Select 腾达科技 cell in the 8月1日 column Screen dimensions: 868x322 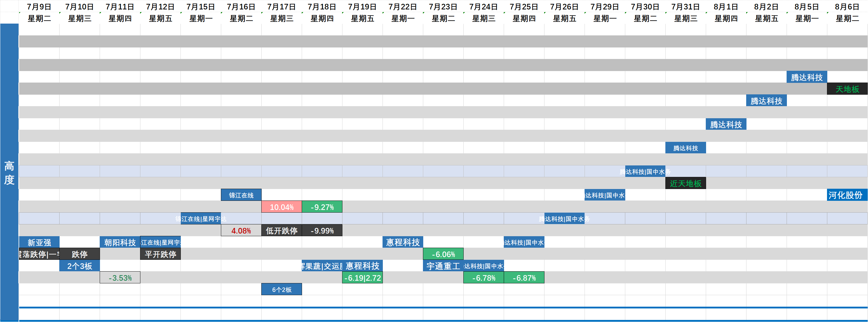coord(726,124)
